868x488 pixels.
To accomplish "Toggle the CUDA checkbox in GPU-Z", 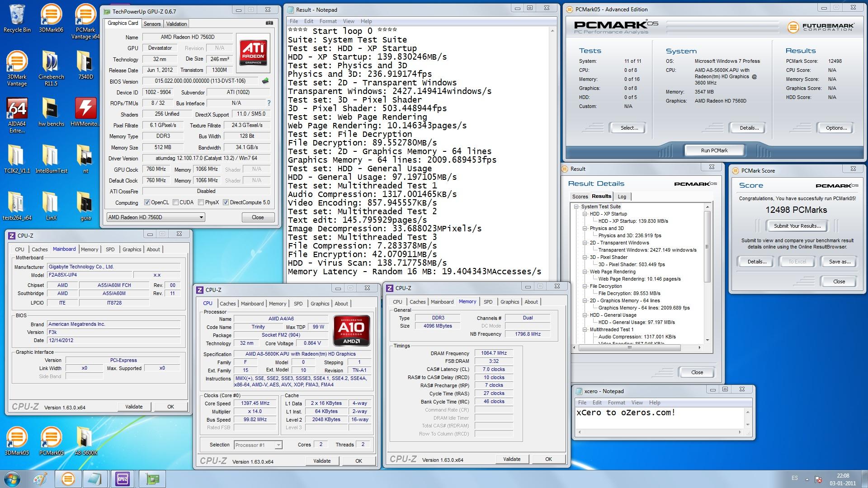I will 175,202.
